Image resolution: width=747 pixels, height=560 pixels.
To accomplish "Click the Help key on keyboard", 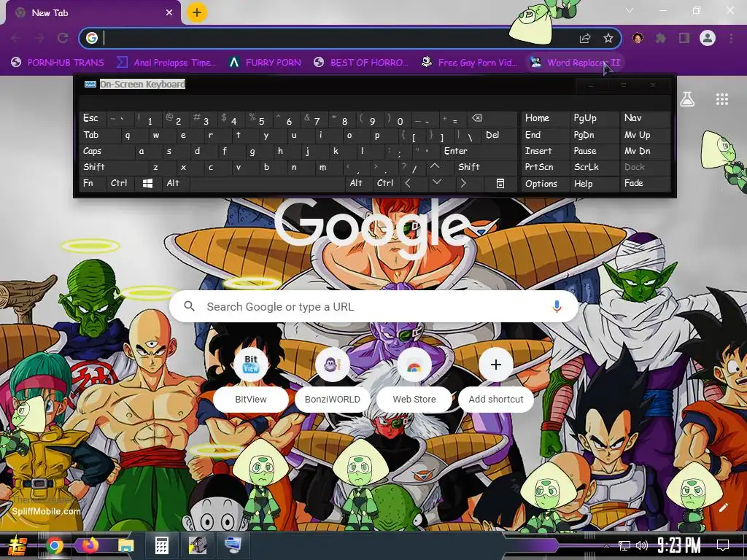I will (594, 183).
